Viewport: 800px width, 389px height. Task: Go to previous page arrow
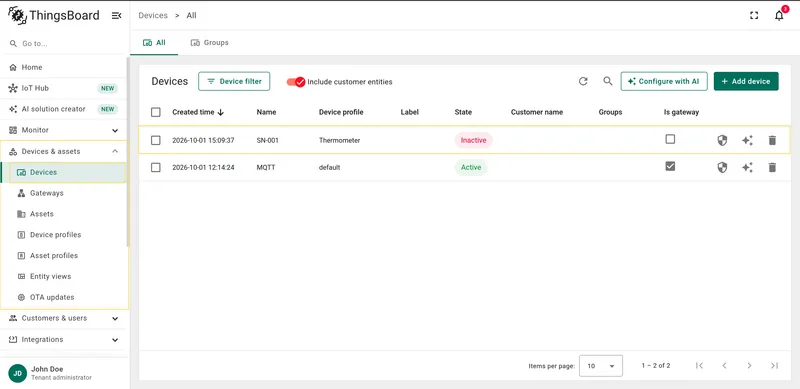click(x=724, y=366)
